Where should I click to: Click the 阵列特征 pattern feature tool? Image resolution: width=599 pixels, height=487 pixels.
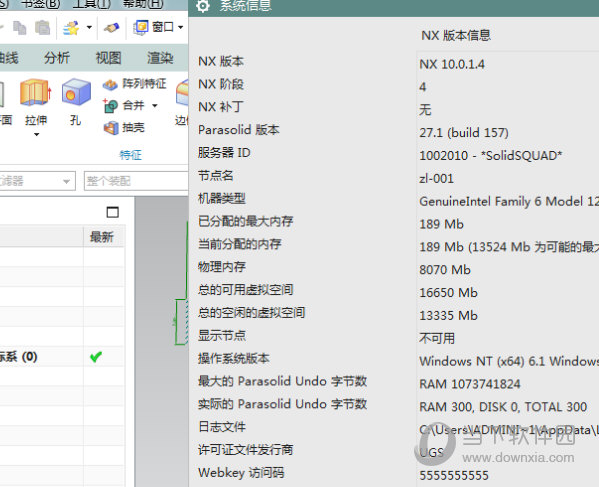click(134, 84)
